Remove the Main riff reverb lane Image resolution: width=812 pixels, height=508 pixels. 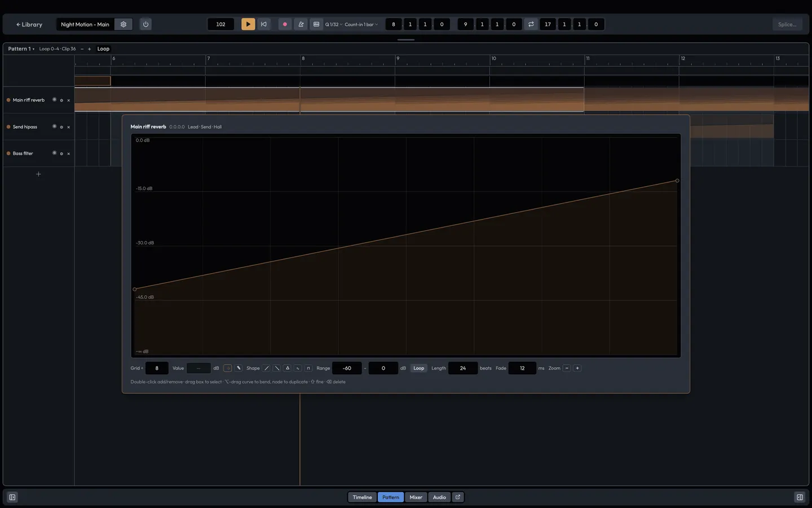pyautogui.click(x=69, y=100)
